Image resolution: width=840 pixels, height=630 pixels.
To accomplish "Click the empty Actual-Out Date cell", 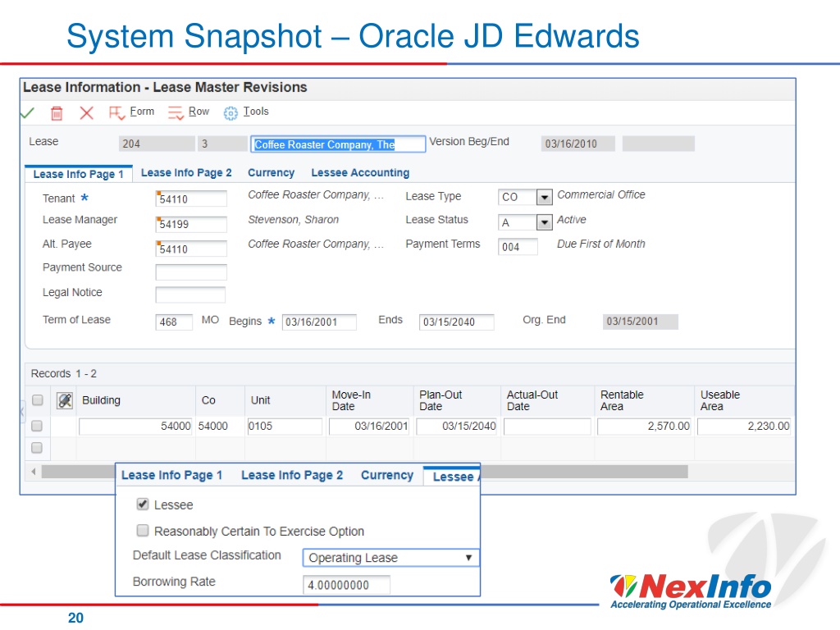I will pyautogui.click(x=547, y=427).
